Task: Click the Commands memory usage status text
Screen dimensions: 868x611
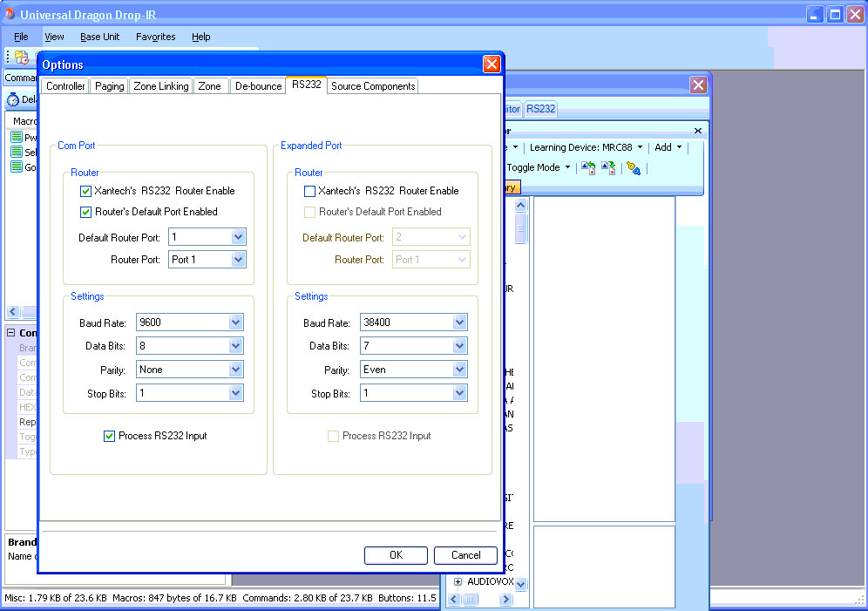Action: [308, 598]
